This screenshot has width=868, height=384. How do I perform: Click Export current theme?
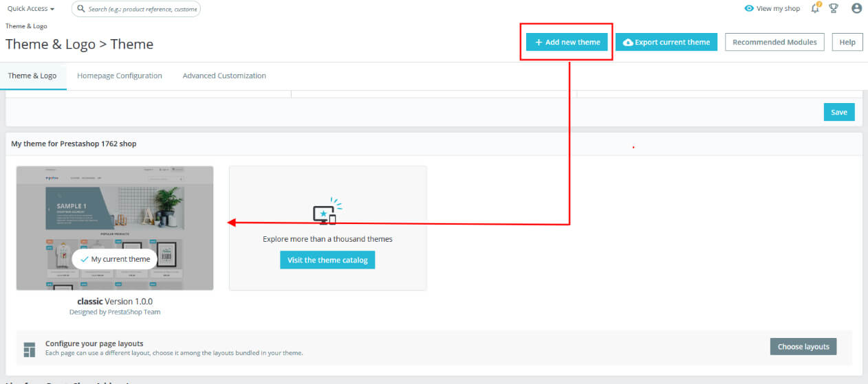coord(666,42)
